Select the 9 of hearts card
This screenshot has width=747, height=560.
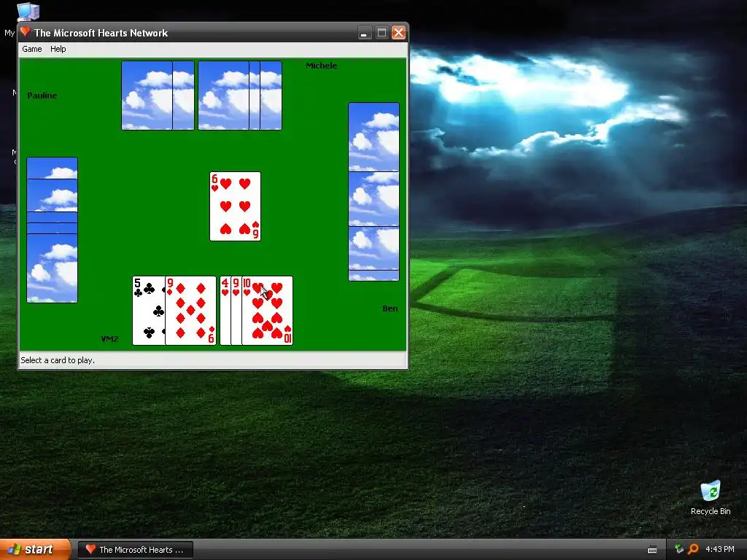pyautogui.click(x=236, y=311)
